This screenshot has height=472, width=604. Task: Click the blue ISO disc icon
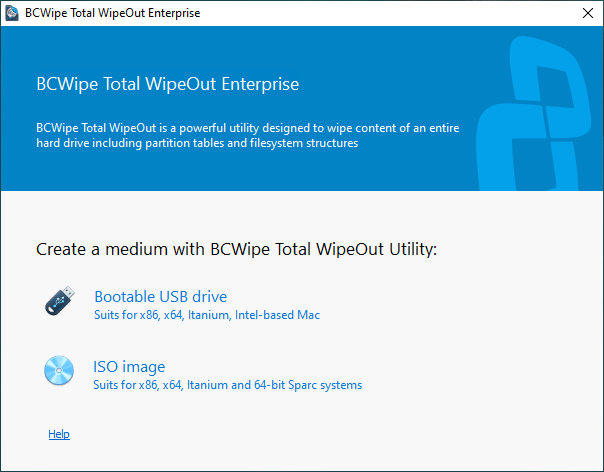(59, 370)
